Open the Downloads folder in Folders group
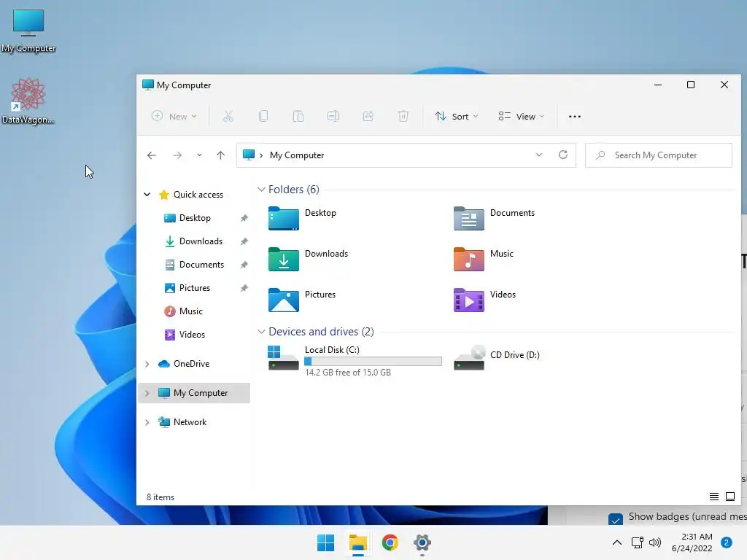This screenshot has height=560, width=747. [x=308, y=260]
